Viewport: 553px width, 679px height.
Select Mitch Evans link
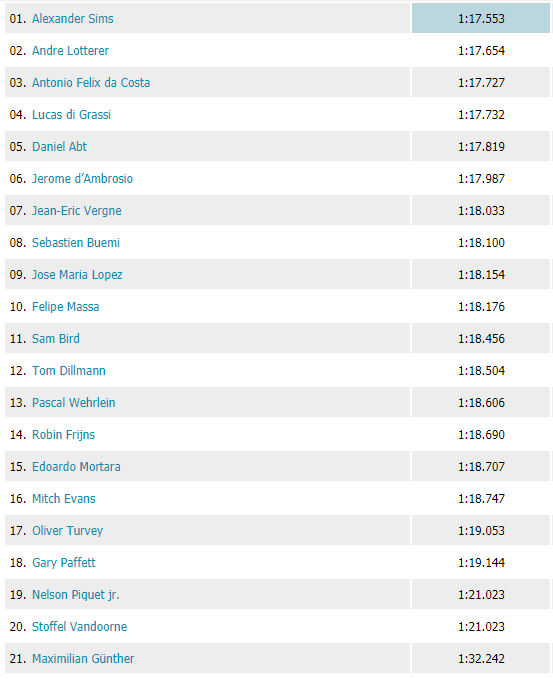click(x=64, y=499)
